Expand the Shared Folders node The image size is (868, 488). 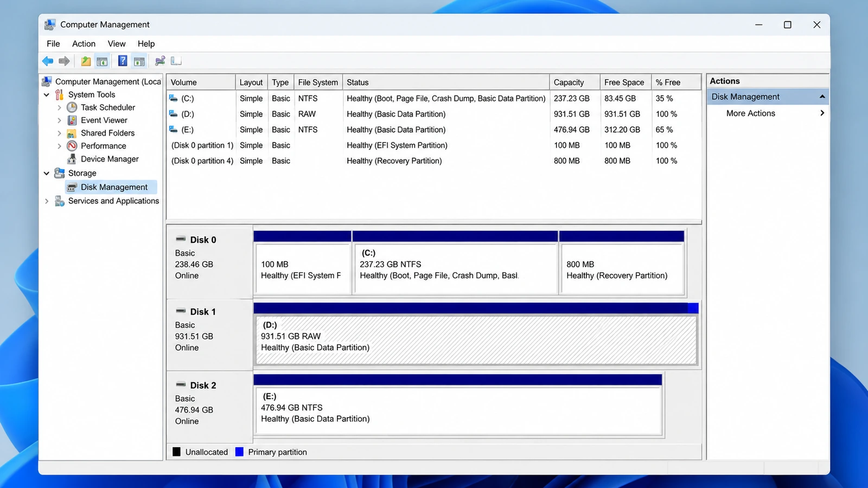tap(59, 133)
